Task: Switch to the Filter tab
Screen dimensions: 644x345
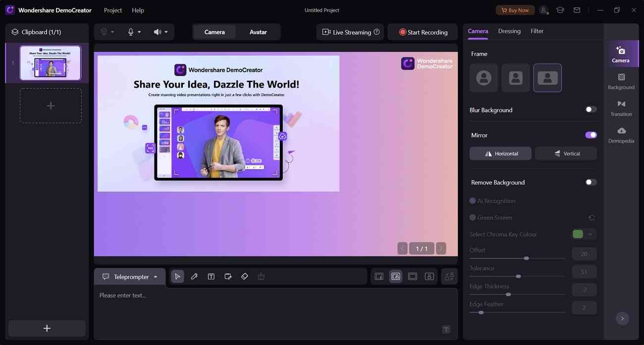Action: pos(537,31)
